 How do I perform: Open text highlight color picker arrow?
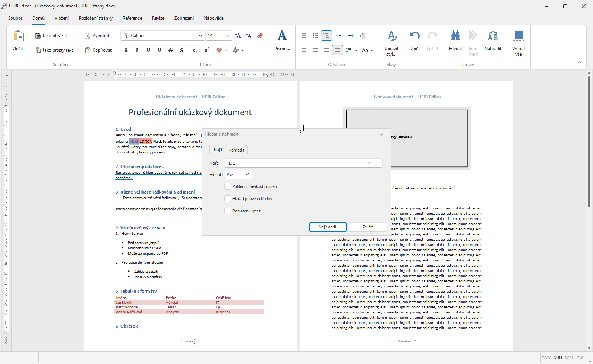(226, 50)
